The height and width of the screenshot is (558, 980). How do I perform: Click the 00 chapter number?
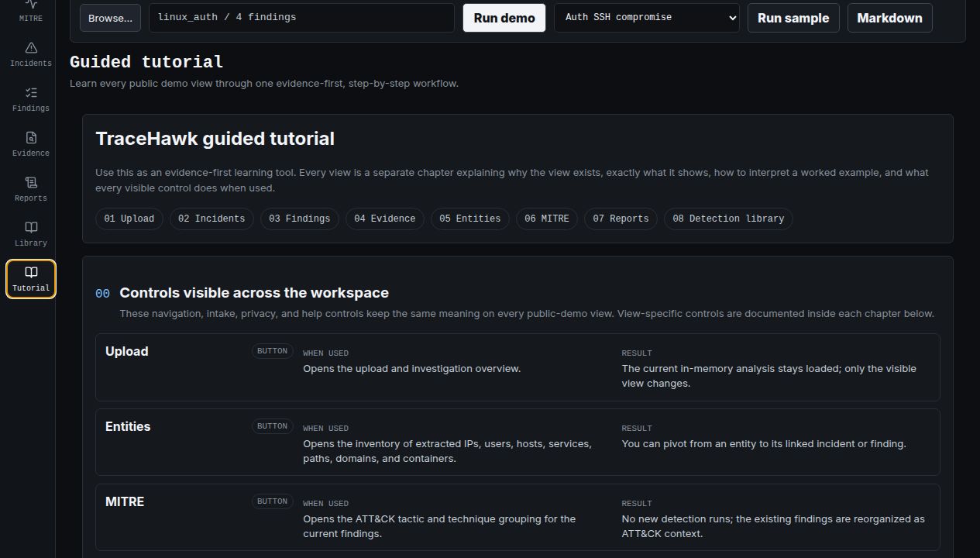pyautogui.click(x=102, y=293)
